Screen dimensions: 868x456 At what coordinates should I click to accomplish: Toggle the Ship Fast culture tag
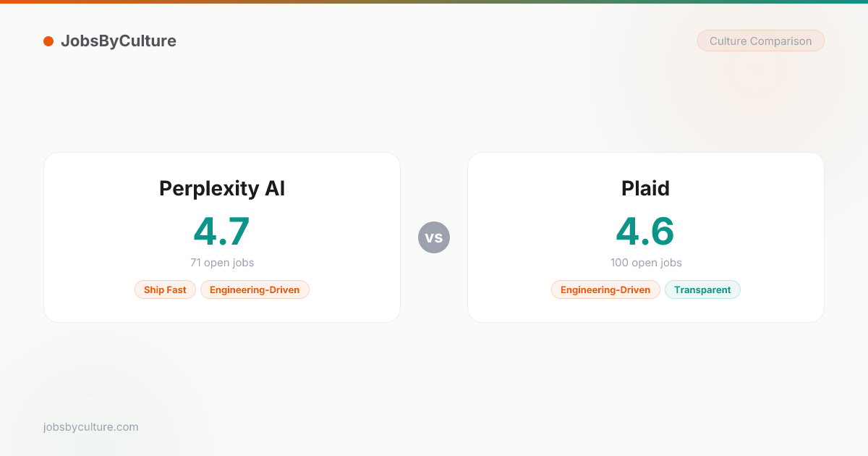point(165,290)
